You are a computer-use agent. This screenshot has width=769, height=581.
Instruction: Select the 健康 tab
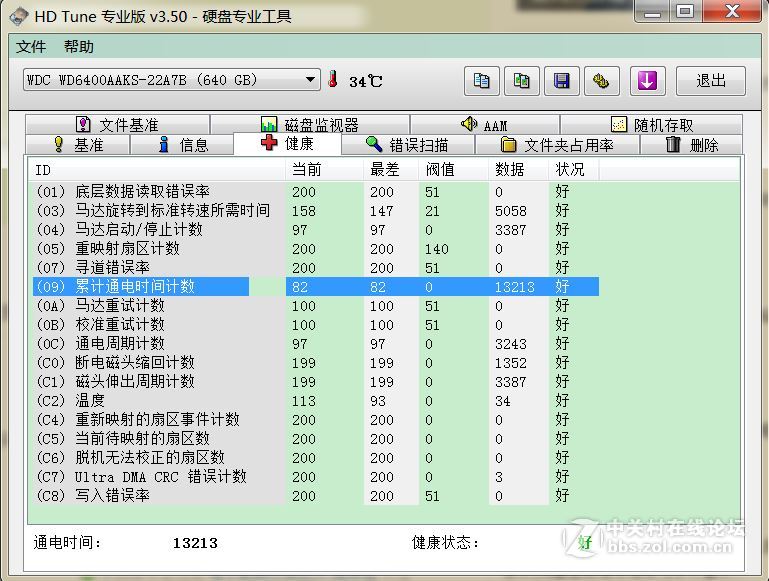click(287, 144)
